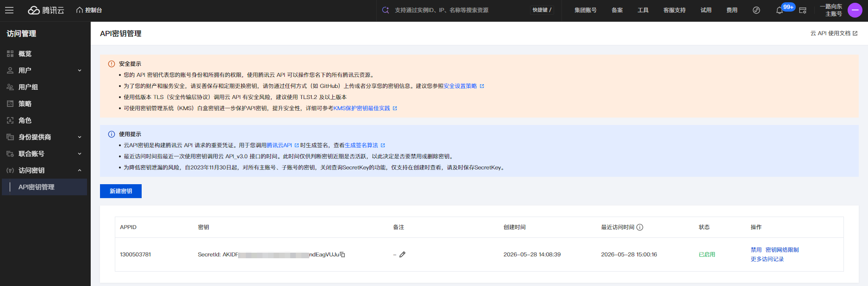Click the 用户 person icon
The height and width of the screenshot is (286, 868).
(10, 70)
